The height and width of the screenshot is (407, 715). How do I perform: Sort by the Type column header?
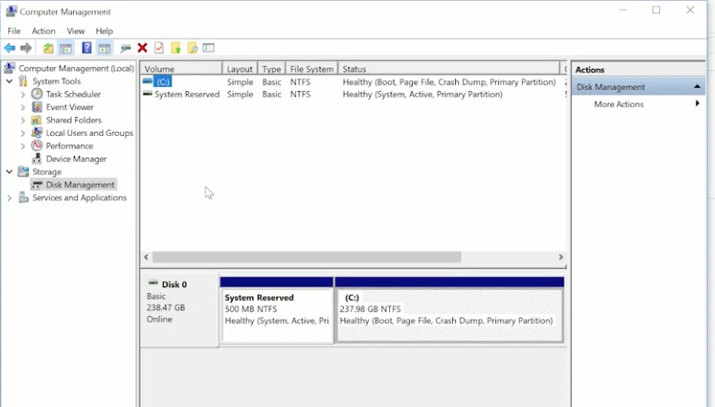click(x=272, y=69)
